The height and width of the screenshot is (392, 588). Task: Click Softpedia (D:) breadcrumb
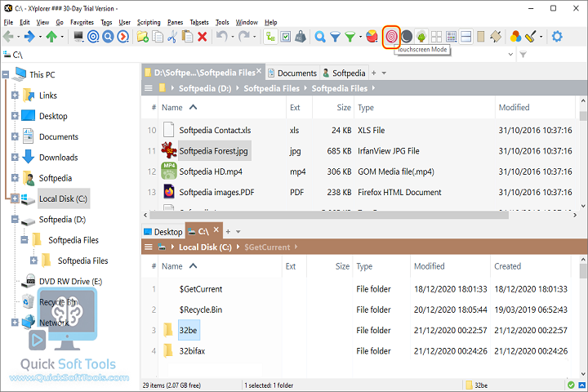point(205,88)
